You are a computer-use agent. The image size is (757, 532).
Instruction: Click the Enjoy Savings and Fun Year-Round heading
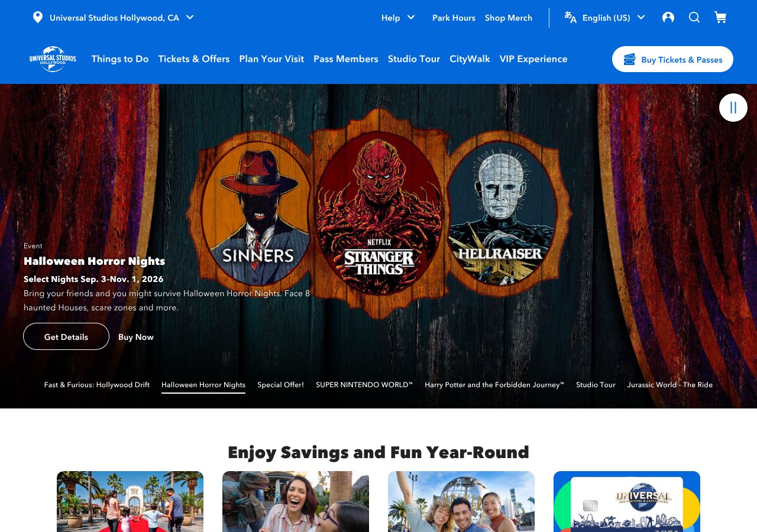(378, 452)
